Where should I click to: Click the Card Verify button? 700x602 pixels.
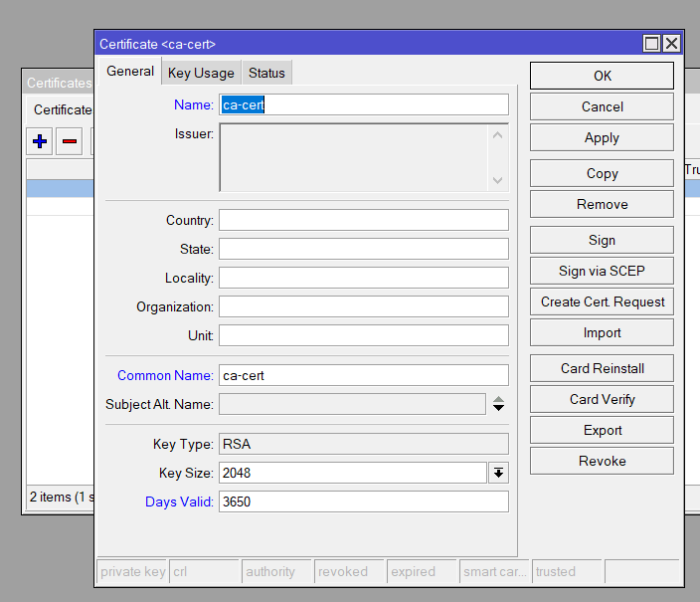click(x=602, y=399)
